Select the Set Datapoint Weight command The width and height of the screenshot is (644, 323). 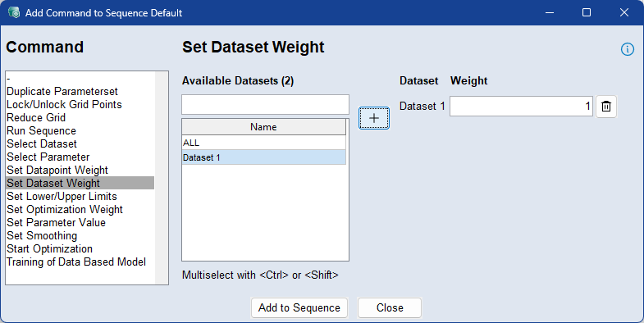point(57,170)
